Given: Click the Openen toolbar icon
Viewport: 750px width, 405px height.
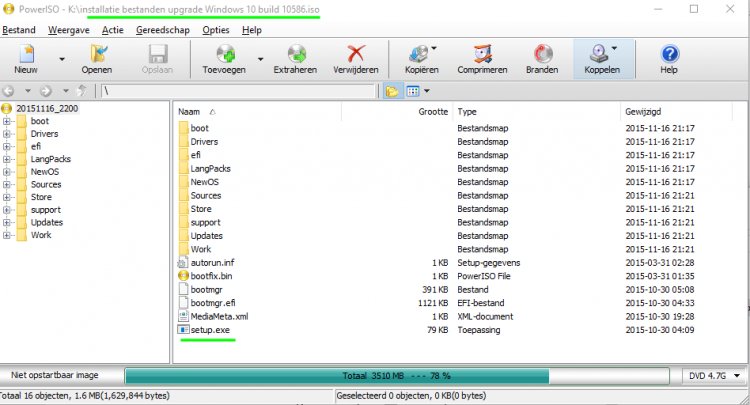Looking at the screenshot, I should (x=96, y=56).
